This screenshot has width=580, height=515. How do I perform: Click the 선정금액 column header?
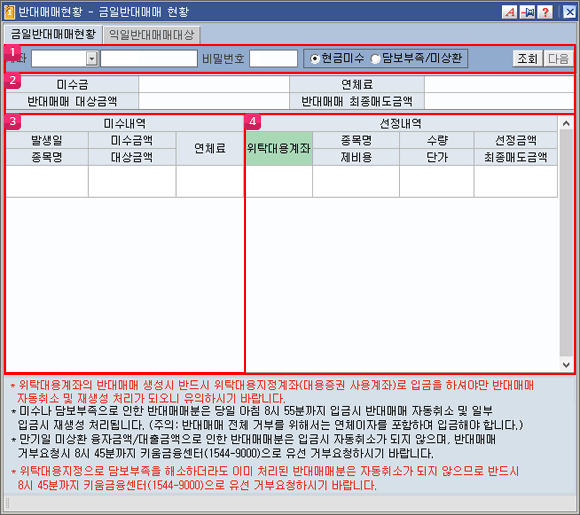click(x=516, y=140)
